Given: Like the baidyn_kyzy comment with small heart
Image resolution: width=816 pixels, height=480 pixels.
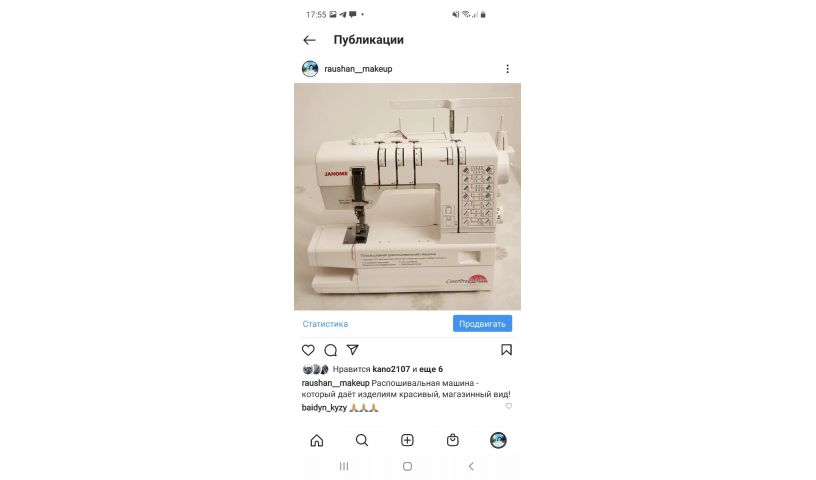Looking at the screenshot, I should (x=508, y=406).
